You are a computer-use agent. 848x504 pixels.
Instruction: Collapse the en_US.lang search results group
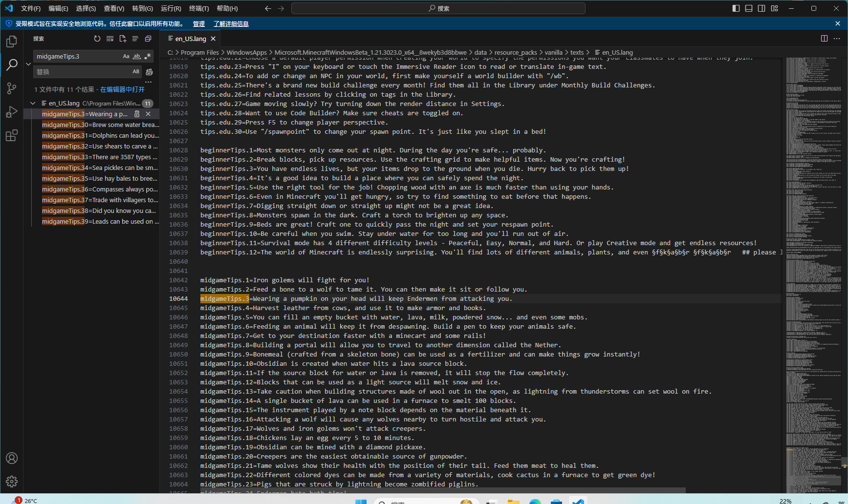pyautogui.click(x=33, y=103)
